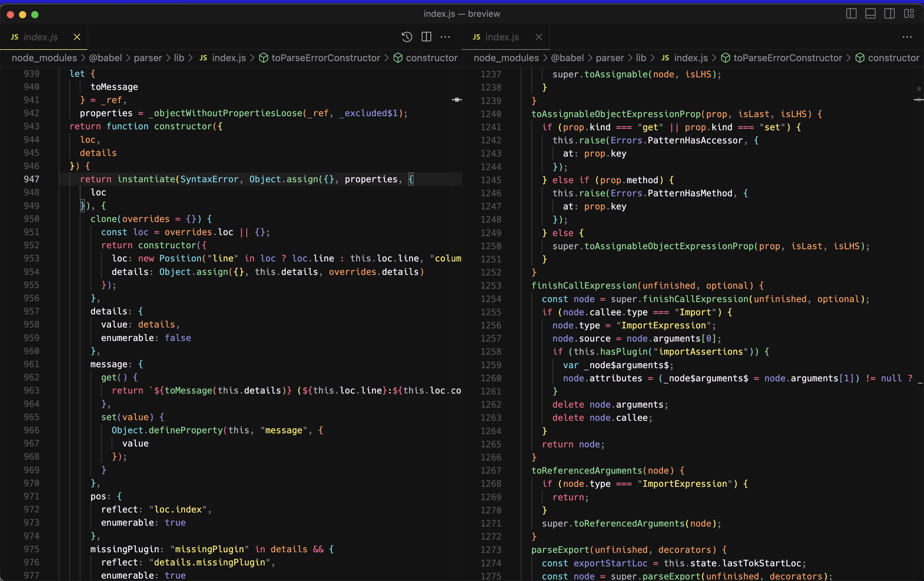924x581 pixels.
Task: Click toAssignableObjectExpressionProp definition on line 1240
Action: click(x=616, y=114)
